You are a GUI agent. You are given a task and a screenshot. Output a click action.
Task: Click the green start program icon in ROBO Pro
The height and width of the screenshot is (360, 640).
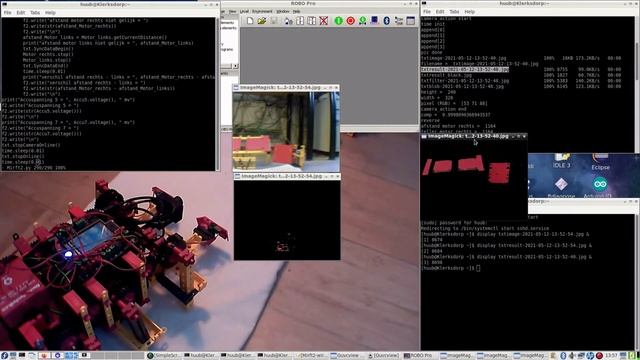pyautogui.click(x=338, y=20)
